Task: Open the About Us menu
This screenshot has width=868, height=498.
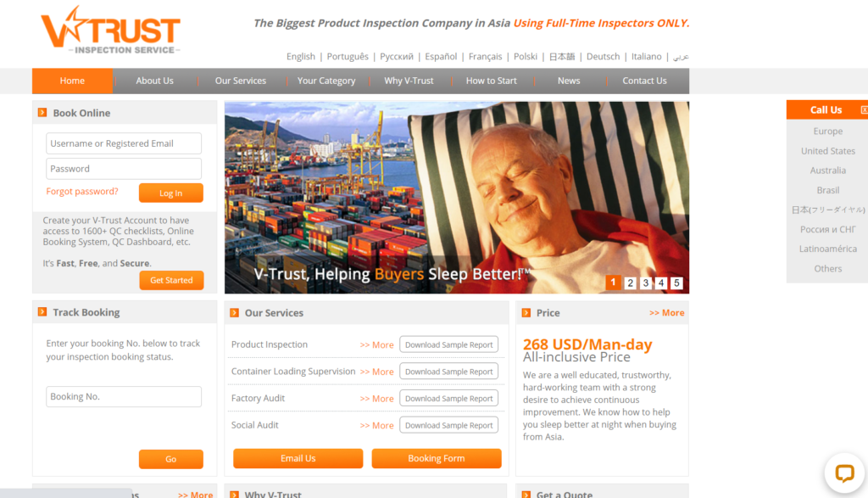Action: [x=155, y=81]
